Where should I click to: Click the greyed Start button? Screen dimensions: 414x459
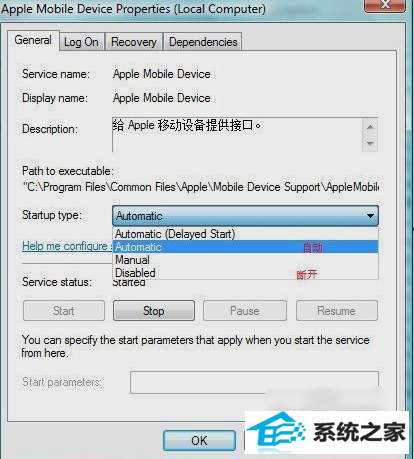pyautogui.click(x=64, y=311)
